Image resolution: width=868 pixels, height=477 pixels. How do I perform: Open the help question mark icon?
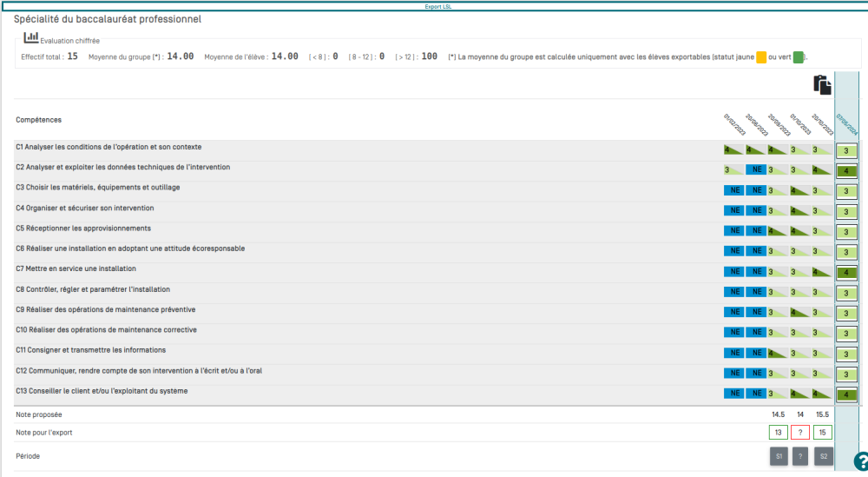coord(860,461)
